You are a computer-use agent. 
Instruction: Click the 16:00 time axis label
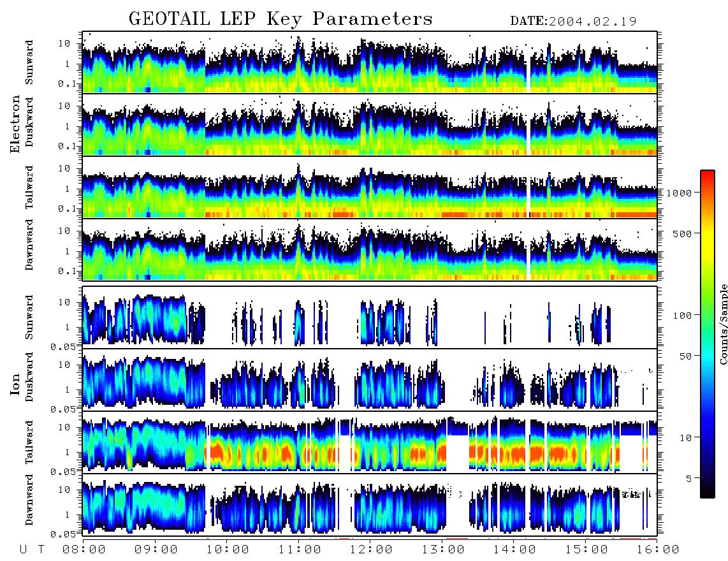[658, 550]
